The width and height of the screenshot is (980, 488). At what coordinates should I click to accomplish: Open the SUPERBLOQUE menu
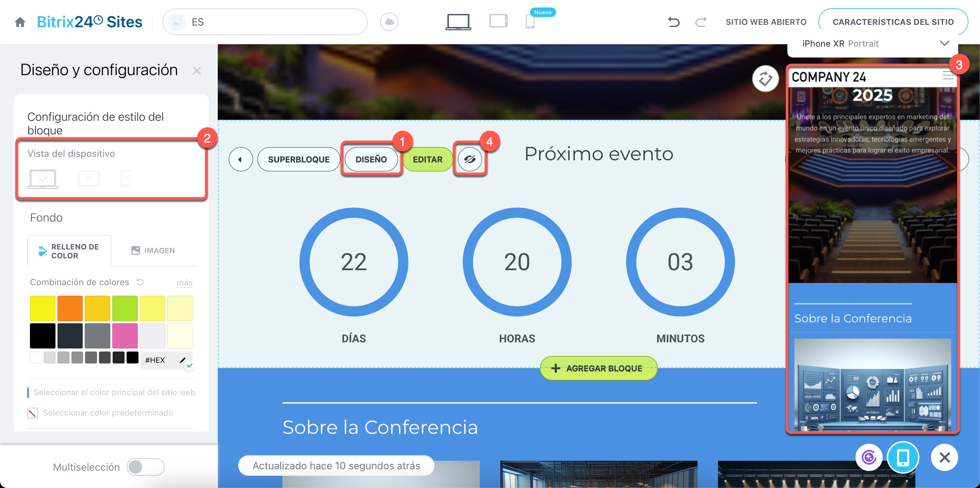pyautogui.click(x=299, y=159)
